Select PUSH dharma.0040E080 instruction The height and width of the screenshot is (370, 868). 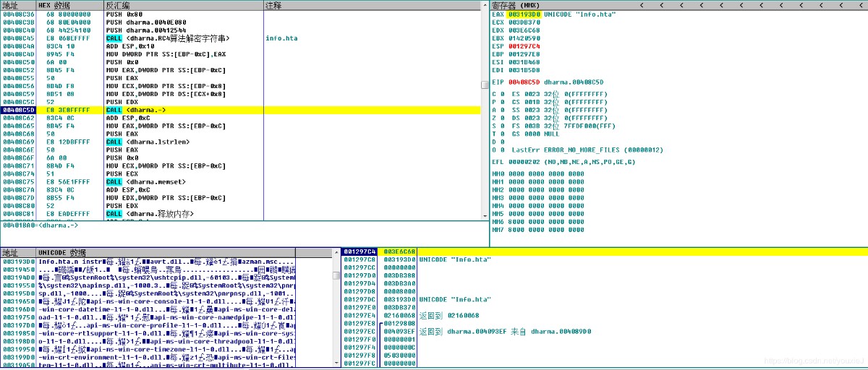pos(145,22)
